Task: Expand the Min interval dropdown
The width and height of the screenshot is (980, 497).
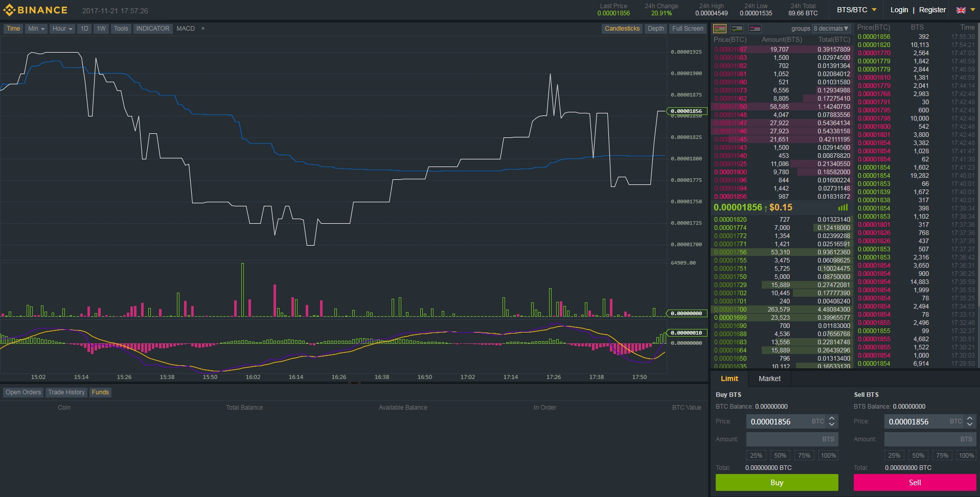Action: (36, 29)
